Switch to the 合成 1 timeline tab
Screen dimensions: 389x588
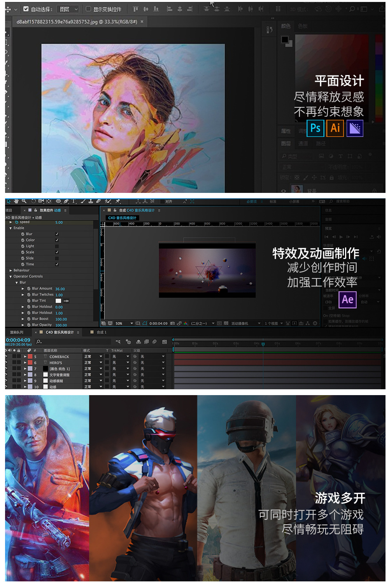point(101,332)
